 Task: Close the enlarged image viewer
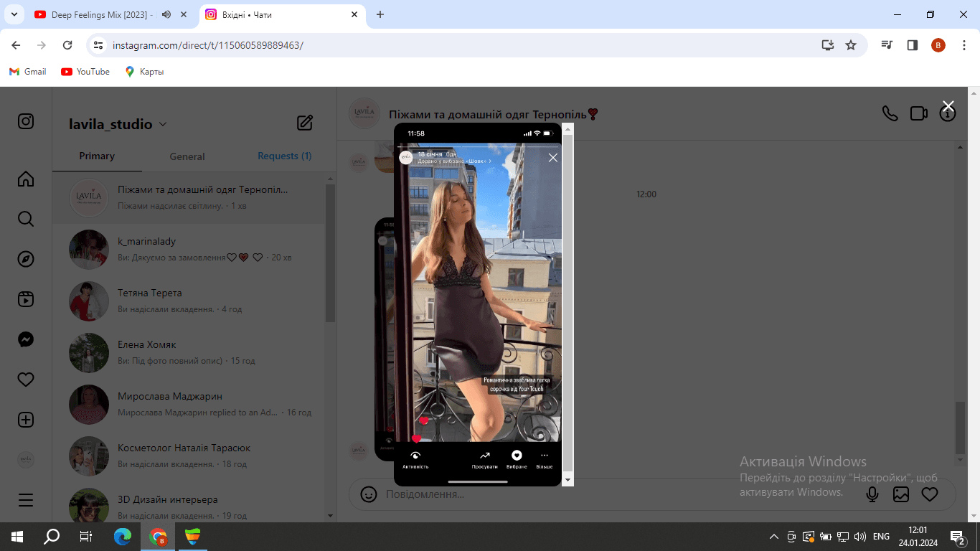[948, 106]
